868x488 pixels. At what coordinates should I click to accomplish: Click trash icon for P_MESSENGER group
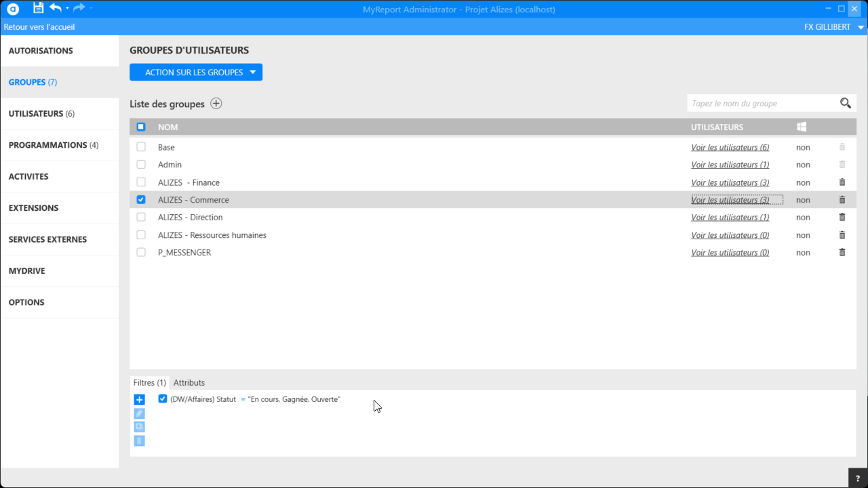tap(842, 252)
